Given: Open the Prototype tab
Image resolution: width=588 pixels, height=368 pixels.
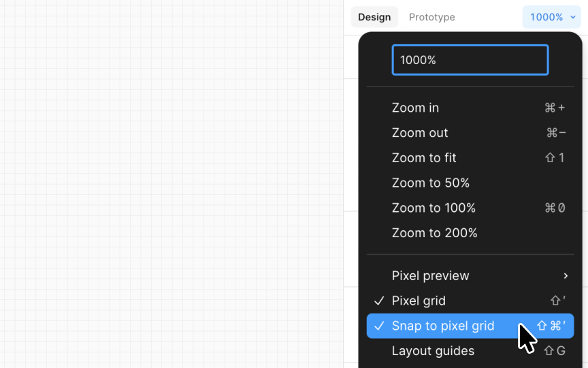Looking at the screenshot, I should point(431,17).
